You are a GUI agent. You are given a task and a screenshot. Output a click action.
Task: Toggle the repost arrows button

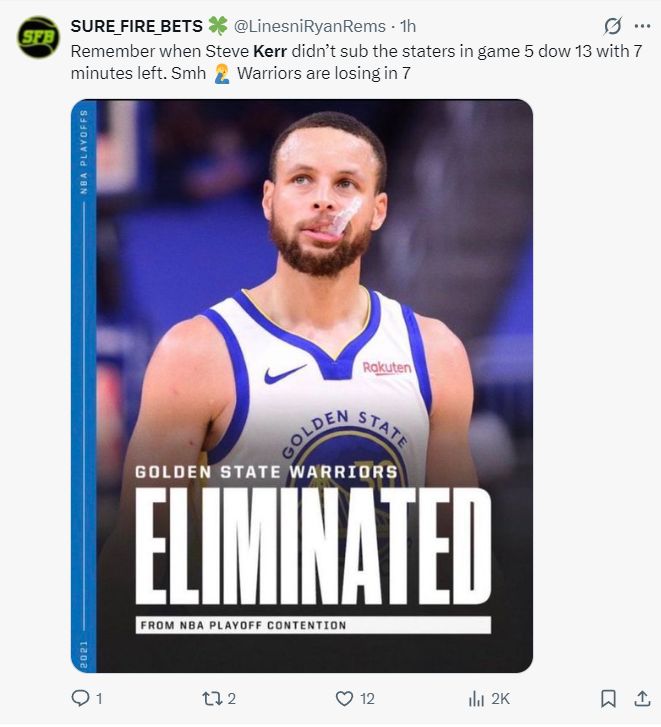[212, 698]
